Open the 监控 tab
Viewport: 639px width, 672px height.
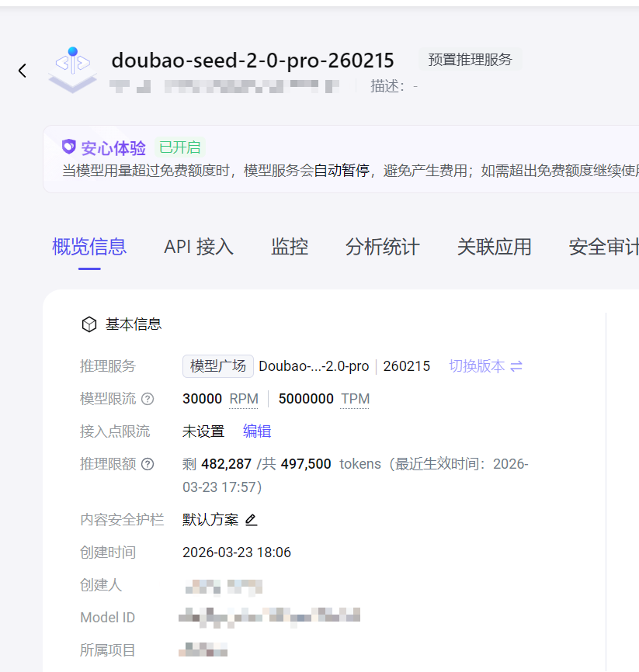(290, 248)
